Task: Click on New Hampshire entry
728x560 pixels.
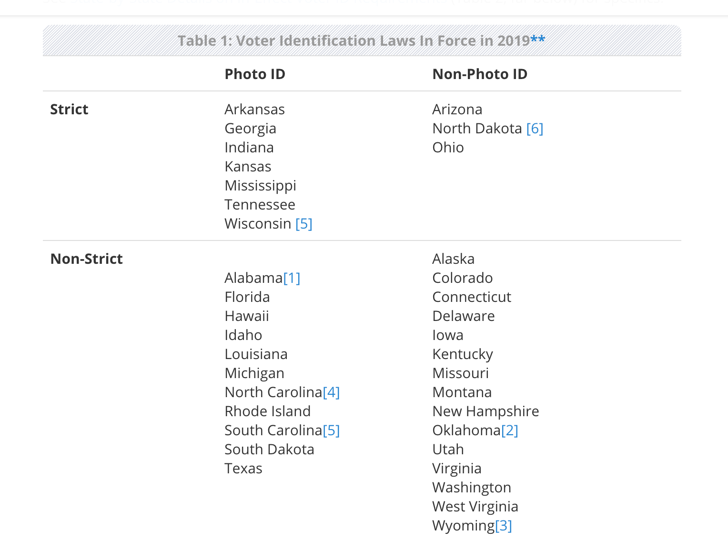Action: 485,411
